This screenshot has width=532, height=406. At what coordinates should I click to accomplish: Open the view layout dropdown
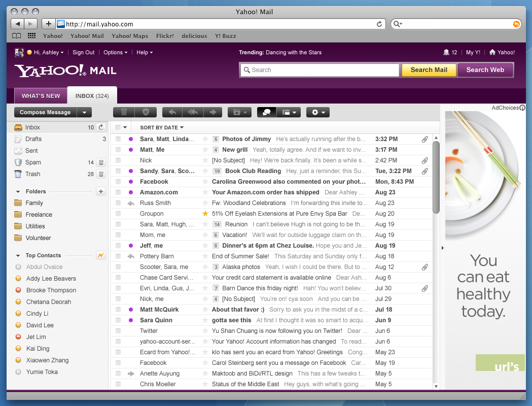[x=289, y=112]
